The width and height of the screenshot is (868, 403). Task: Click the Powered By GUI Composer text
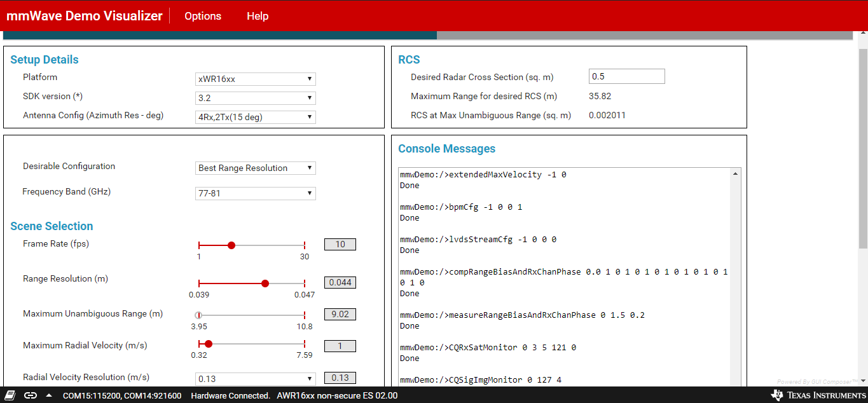(816, 382)
